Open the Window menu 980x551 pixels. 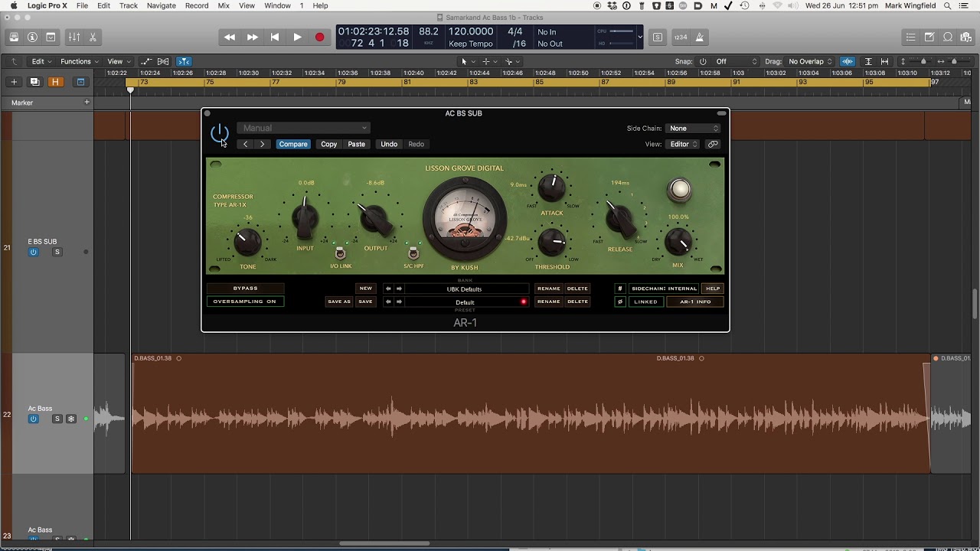277,5
